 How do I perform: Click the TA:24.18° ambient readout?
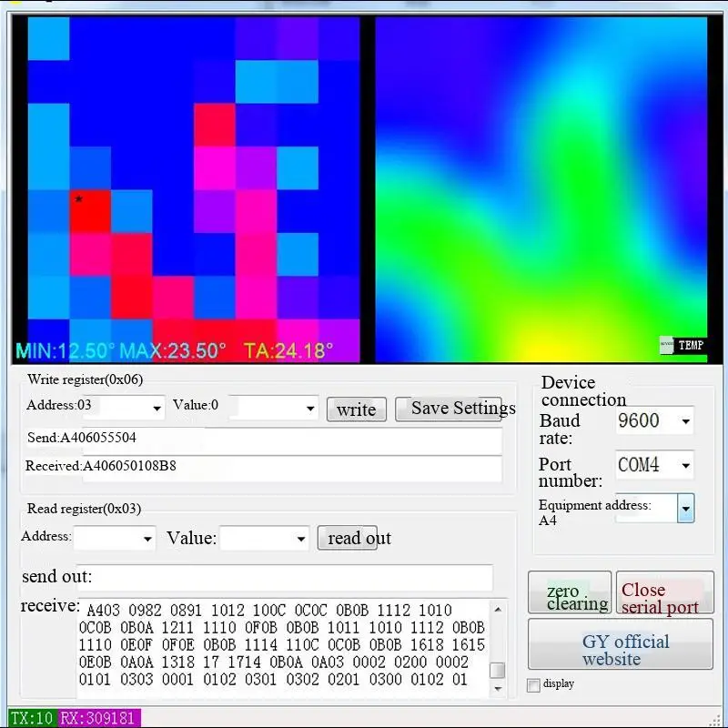(288, 350)
